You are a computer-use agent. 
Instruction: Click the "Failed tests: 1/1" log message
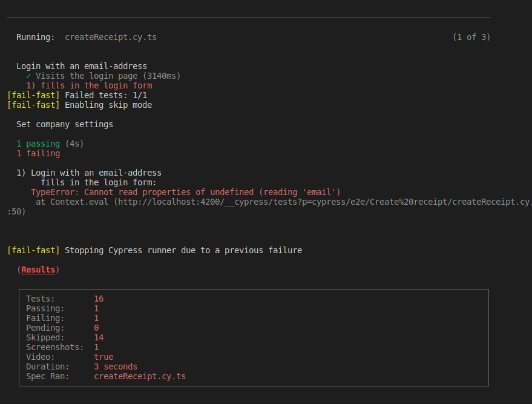click(106, 95)
